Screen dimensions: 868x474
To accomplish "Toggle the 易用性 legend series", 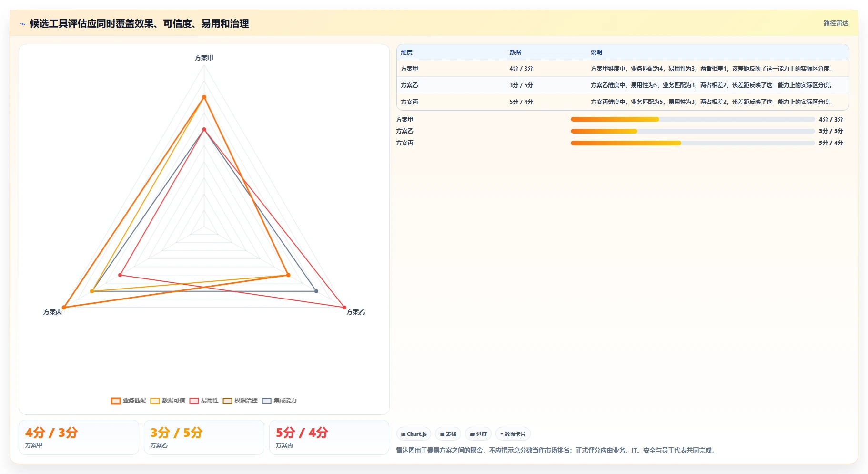I will [x=204, y=401].
